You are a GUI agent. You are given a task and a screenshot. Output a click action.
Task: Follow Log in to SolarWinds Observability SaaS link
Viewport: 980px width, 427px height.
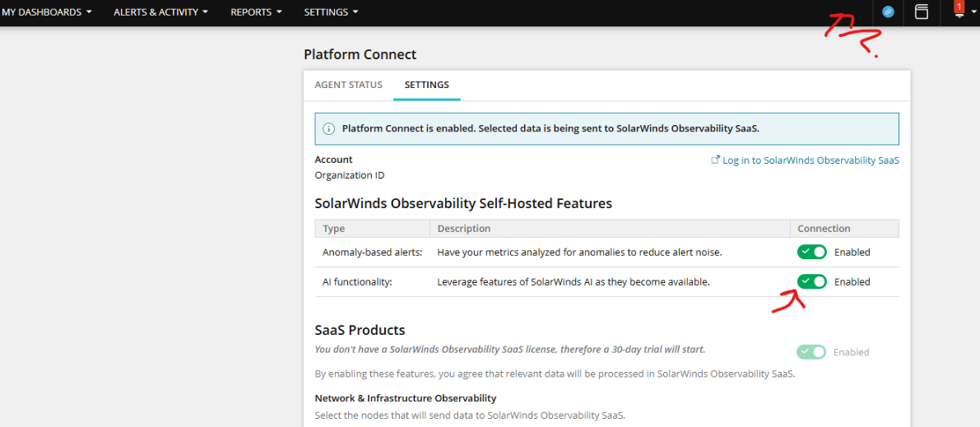click(x=810, y=160)
